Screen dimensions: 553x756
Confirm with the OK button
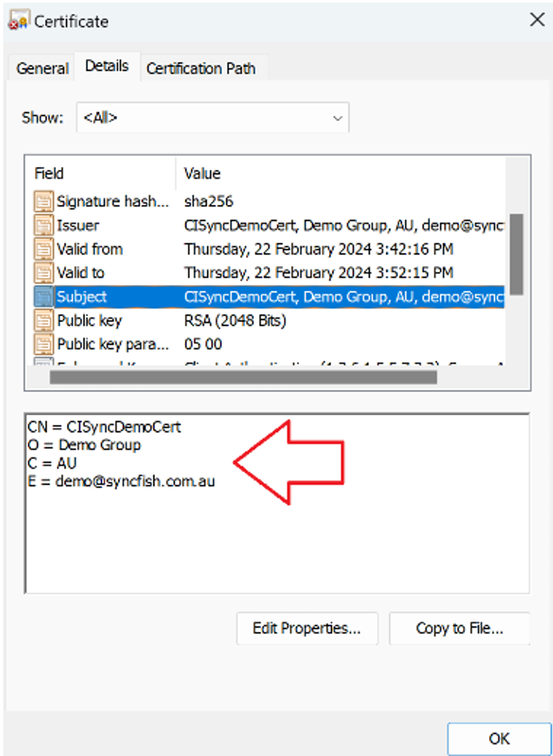499,739
